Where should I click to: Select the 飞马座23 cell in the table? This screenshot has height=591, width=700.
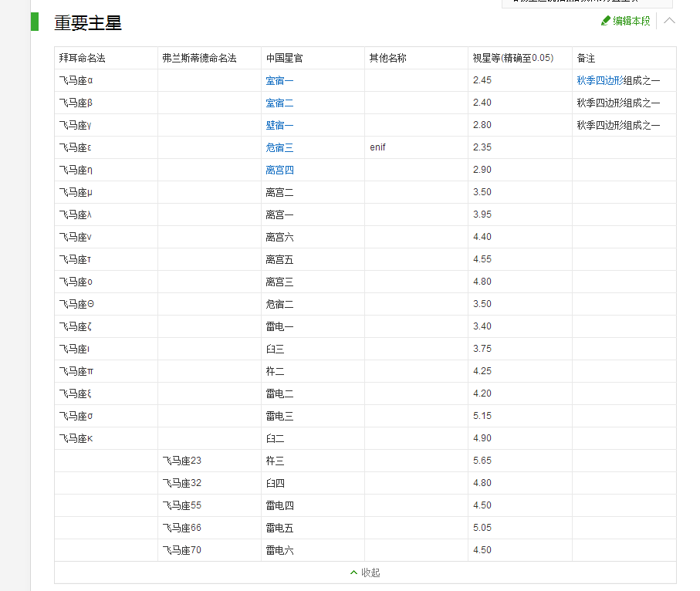(181, 460)
